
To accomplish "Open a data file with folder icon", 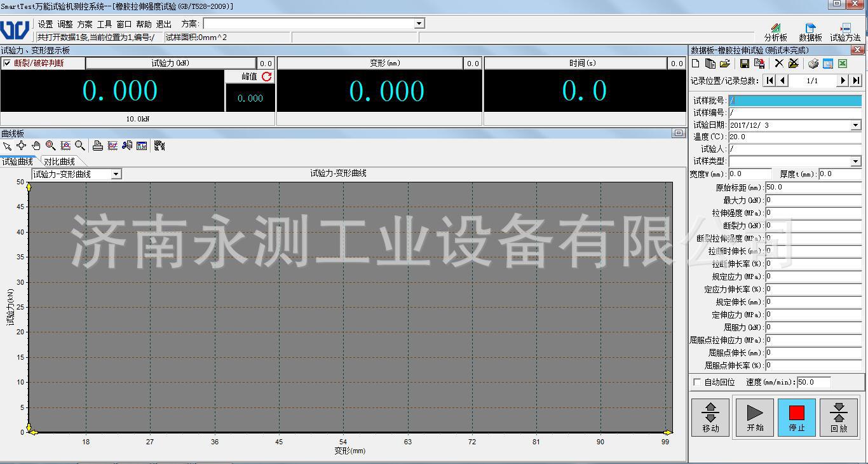I will 725,64.
